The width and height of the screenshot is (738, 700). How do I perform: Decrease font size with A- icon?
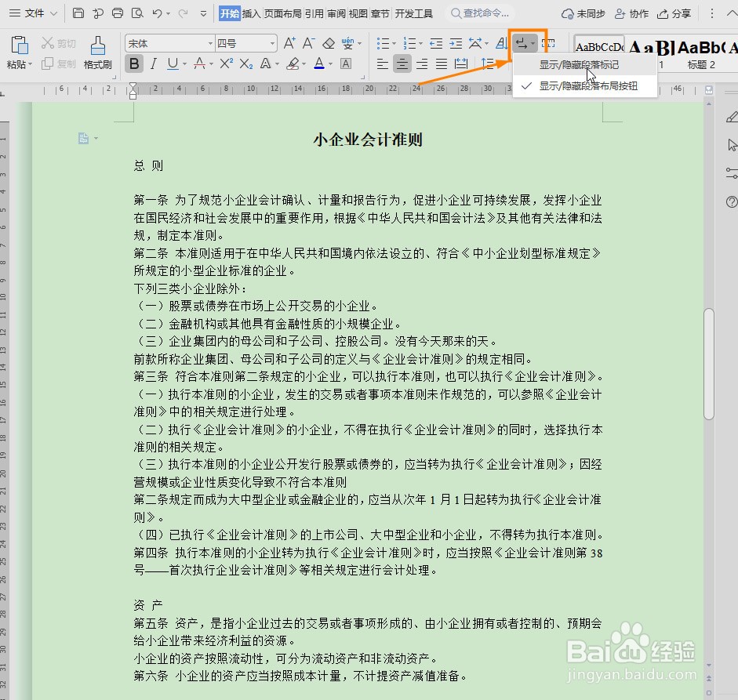308,43
